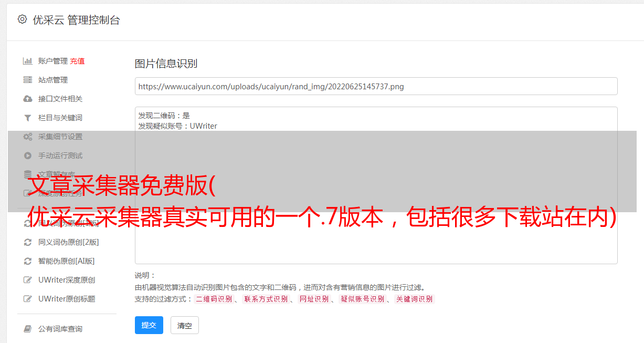Click the blue 提交 button

click(149, 325)
